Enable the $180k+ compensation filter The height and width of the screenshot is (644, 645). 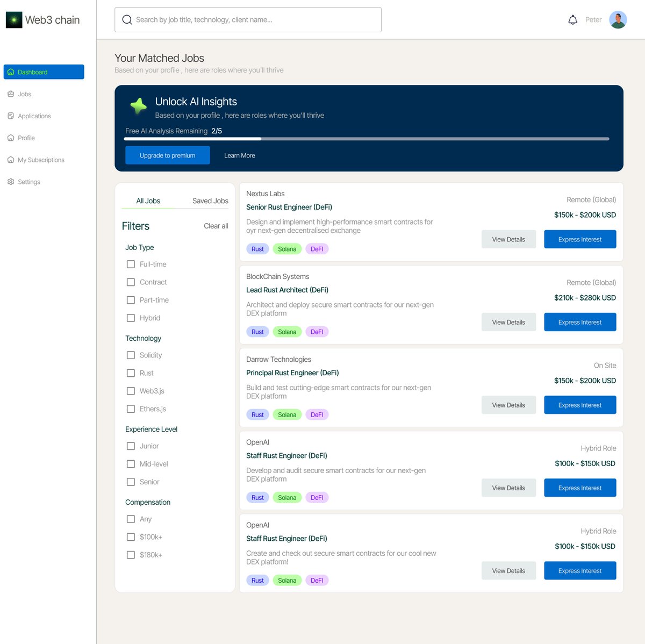click(131, 554)
